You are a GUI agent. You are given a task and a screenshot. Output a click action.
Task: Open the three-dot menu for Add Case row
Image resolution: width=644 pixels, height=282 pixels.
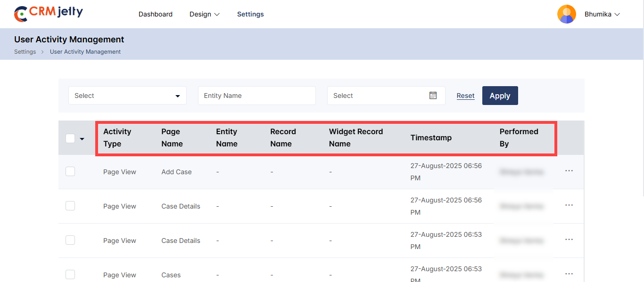point(569,171)
